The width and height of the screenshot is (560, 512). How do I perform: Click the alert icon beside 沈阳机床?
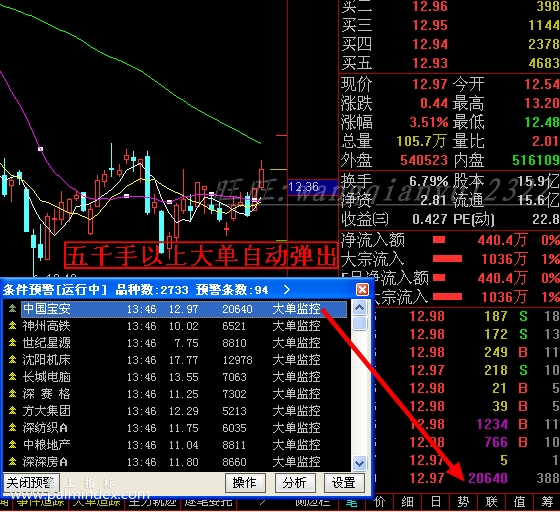click(12, 360)
